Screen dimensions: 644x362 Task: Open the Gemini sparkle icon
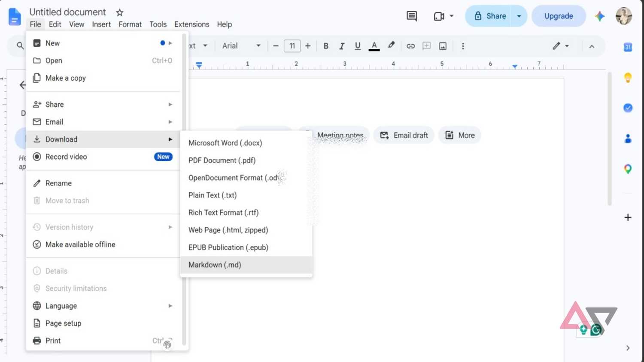coord(600,16)
